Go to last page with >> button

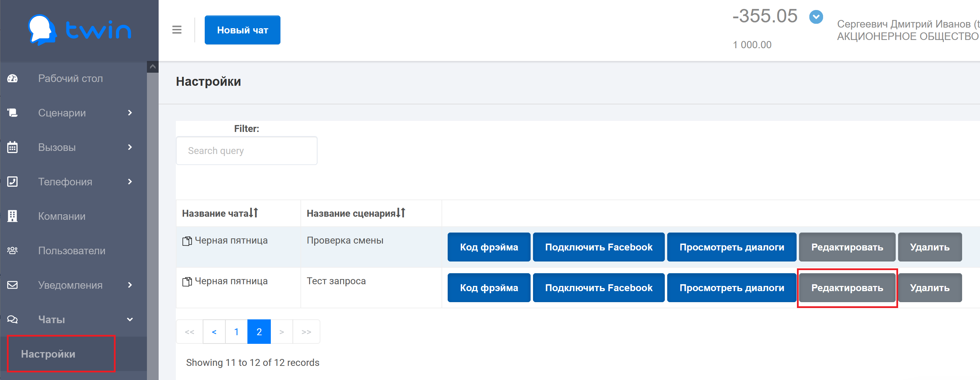[x=306, y=332]
